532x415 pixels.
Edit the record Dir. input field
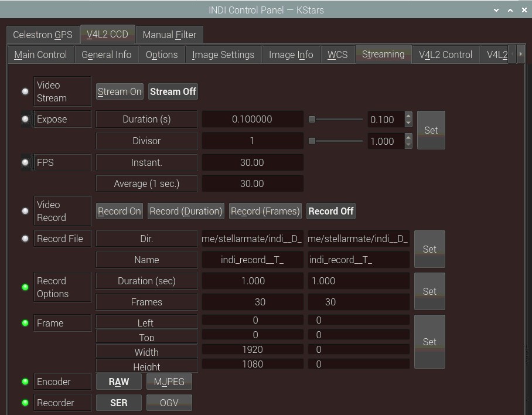click(359, 239)
